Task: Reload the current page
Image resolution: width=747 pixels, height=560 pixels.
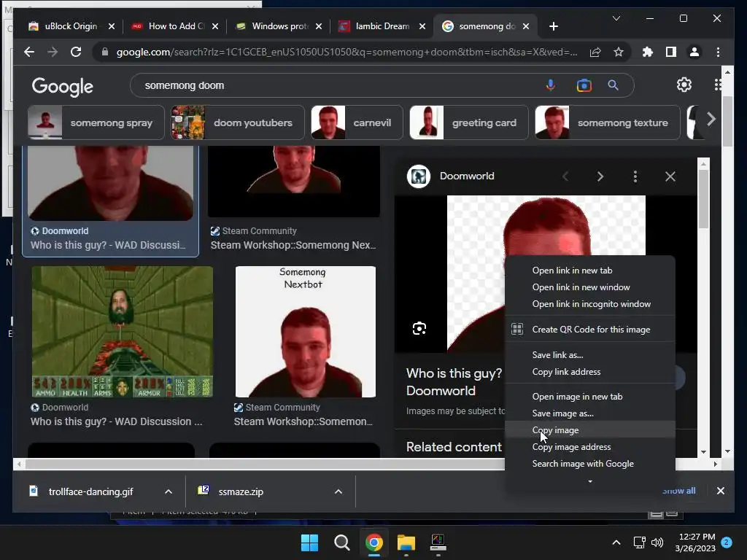Action: [x=76, y=52]
